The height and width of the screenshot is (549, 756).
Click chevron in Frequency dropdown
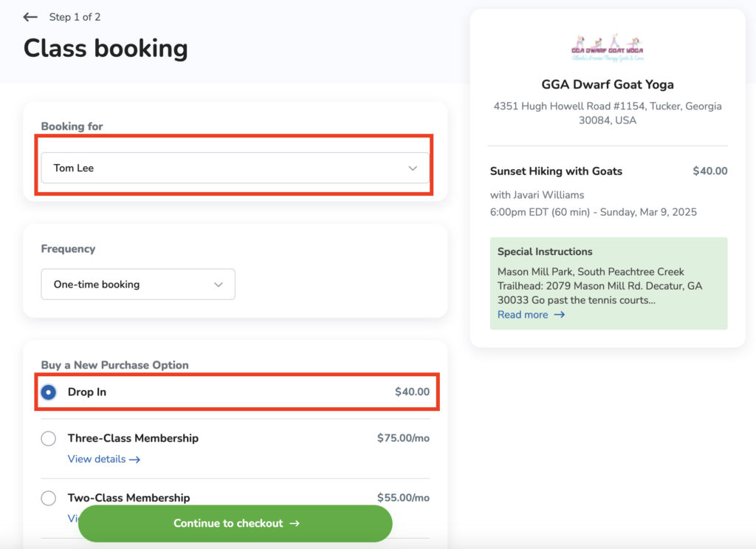219,284
